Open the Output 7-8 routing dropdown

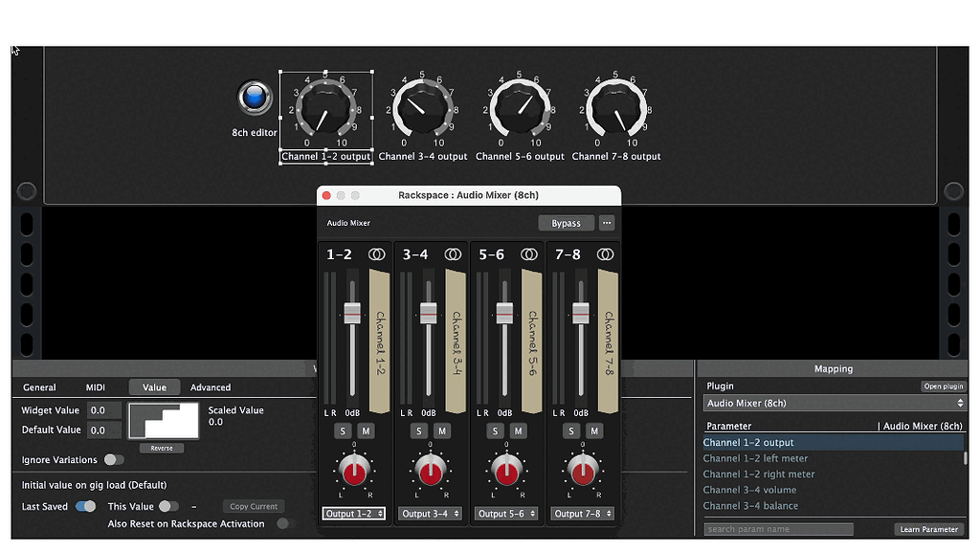coord(583,513)
